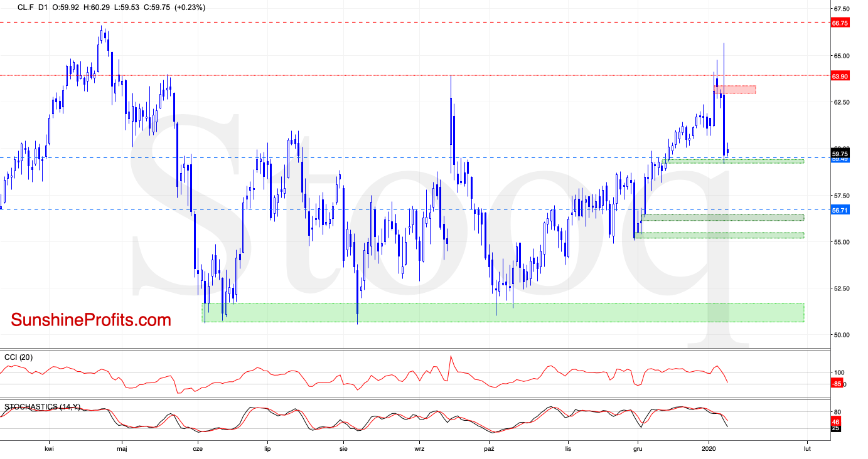
Task: Select the blue 59.49 price tag
Action: 840,160
